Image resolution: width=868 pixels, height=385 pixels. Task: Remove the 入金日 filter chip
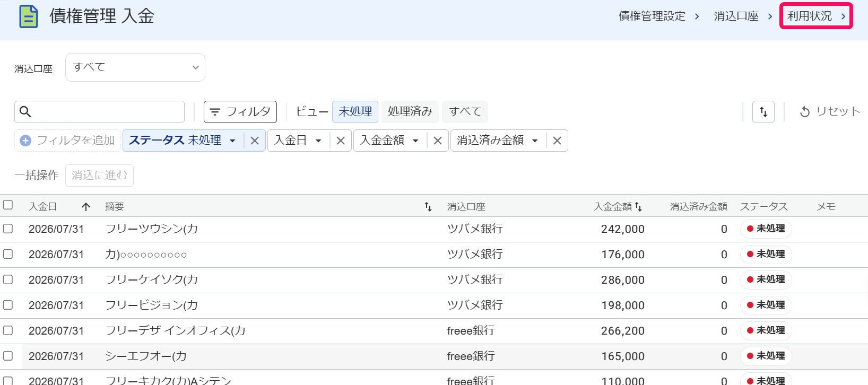tap(341, 141)
